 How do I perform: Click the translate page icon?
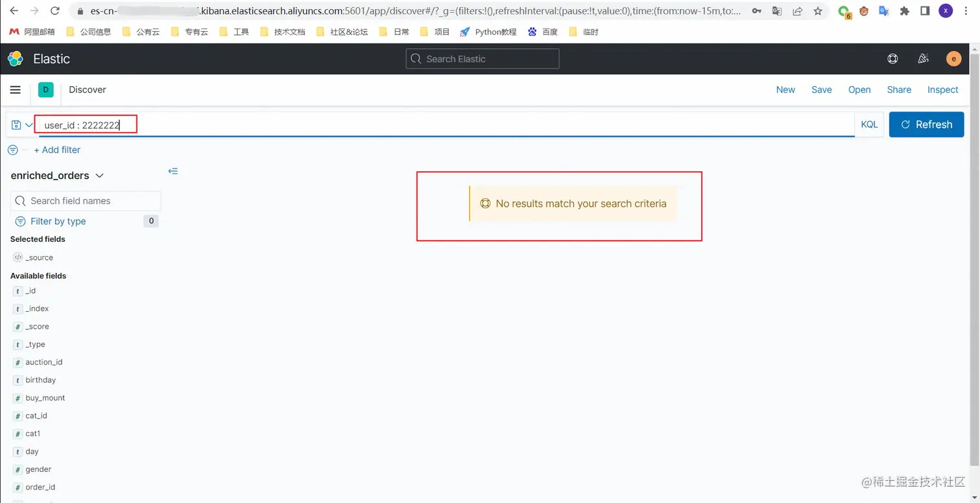(x=776, y=11)
